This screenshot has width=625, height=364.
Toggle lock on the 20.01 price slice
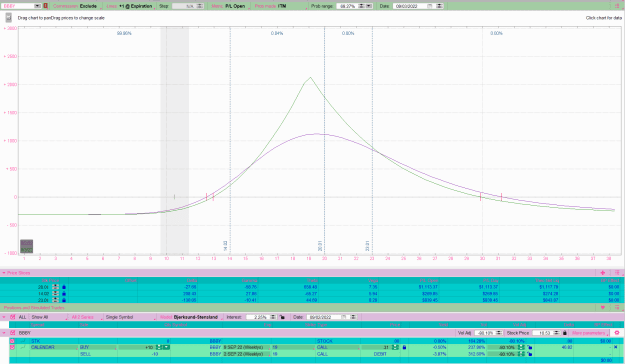64,287
